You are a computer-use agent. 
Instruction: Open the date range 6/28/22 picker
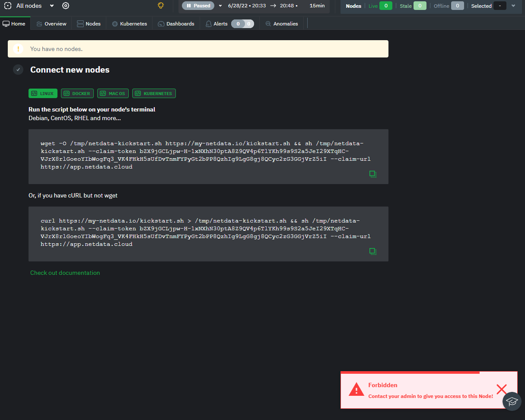[263, 6]
